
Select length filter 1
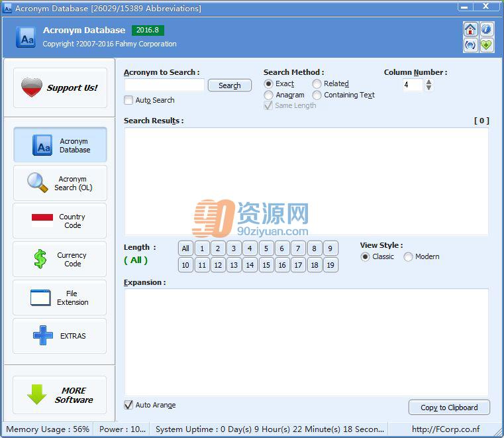[202, 248]
